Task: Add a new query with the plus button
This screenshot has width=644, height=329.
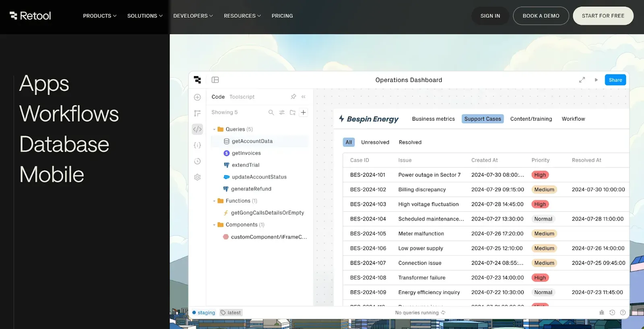Action: pyautogui.click(x=303, y=113)
